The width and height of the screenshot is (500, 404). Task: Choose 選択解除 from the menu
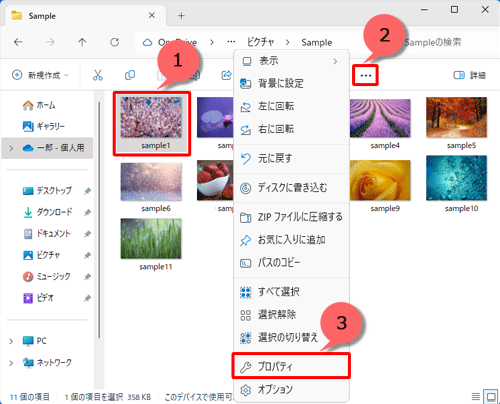pyautogui.click(x=291, y=315)
